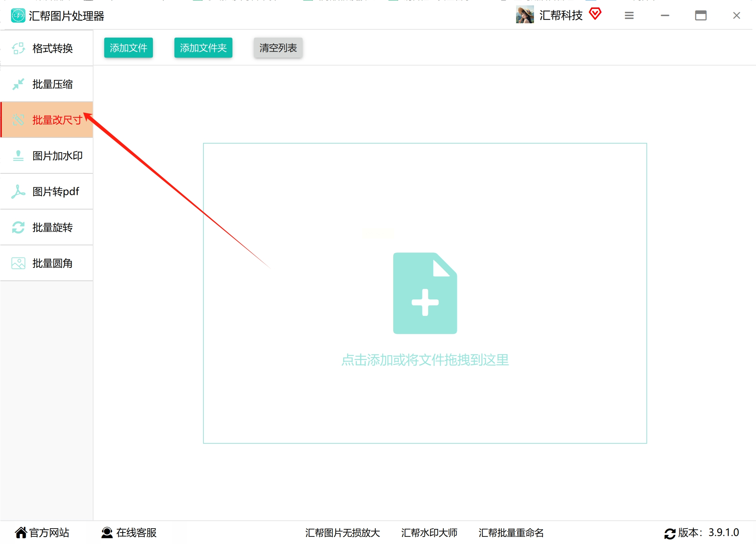Click the 点击添加或将文件拖拽到这里 text
756x544 pixels.
click(425, 360)
